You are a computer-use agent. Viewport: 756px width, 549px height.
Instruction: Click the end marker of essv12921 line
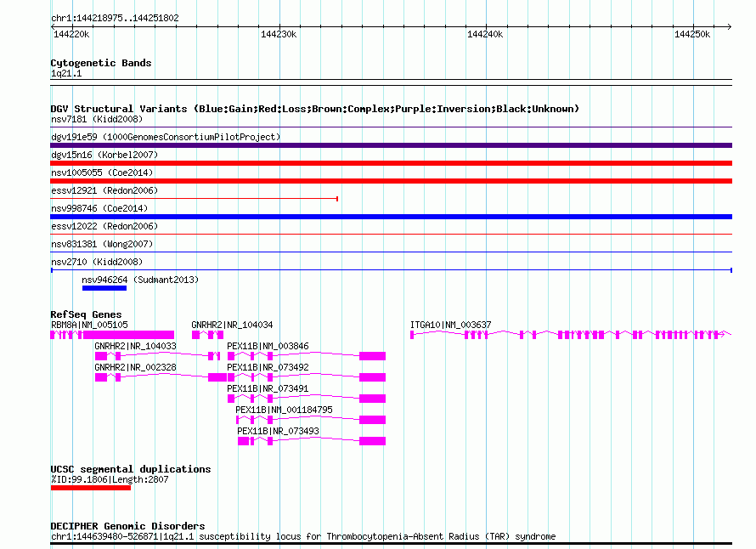pos(337,199)
